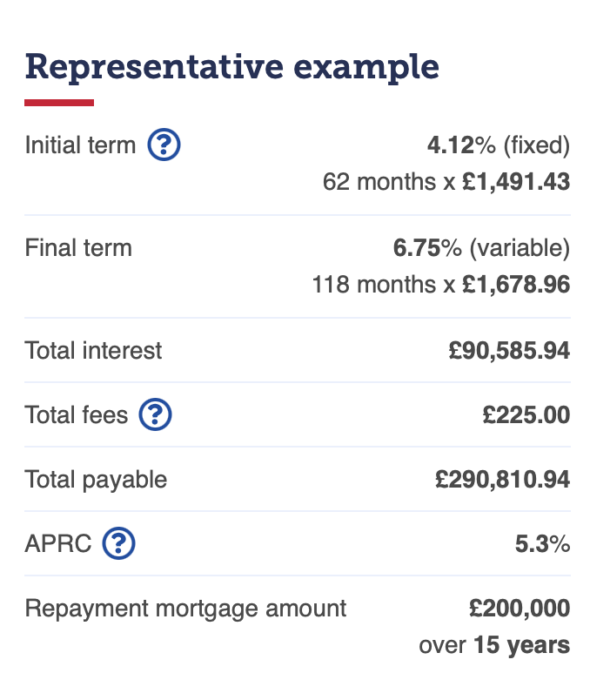Open the APRC help icon
The image size is (590, 700).
click(x=118, y=543)
